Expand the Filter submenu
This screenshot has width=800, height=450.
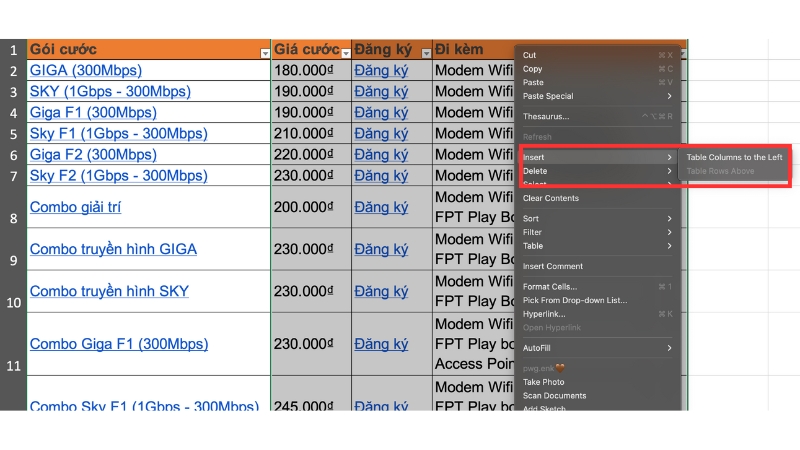click(x=597, y=232)
